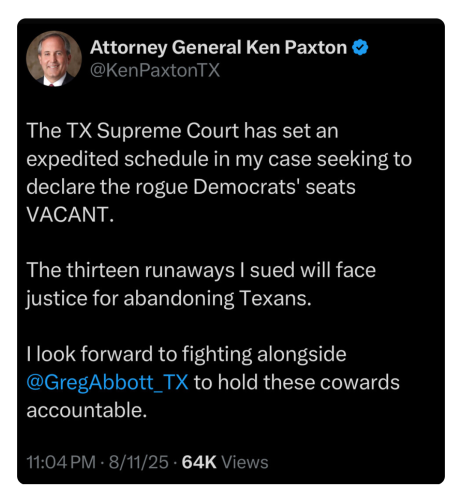
Task: Click the 'Ken Paxton' part of the name
Action: [x=297, y=47]
